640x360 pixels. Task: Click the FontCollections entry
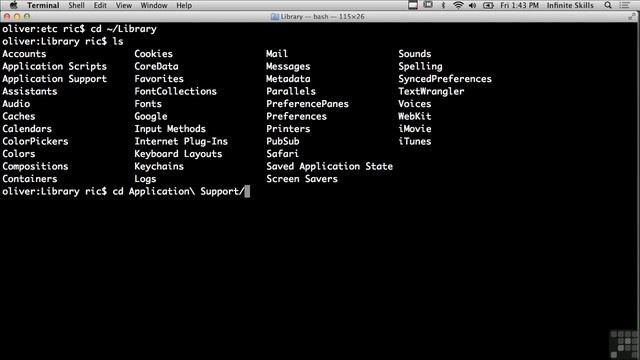pos(176,91)
